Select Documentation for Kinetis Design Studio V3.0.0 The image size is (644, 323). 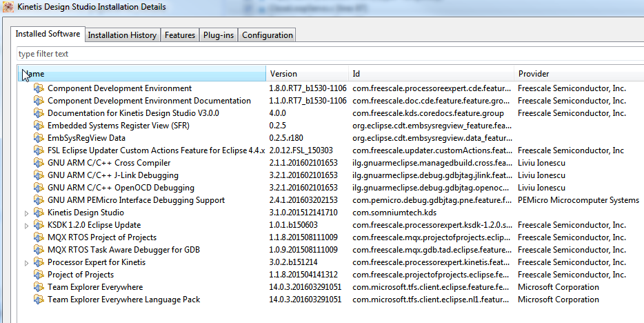pyautogui.click(x=133, y=113)
